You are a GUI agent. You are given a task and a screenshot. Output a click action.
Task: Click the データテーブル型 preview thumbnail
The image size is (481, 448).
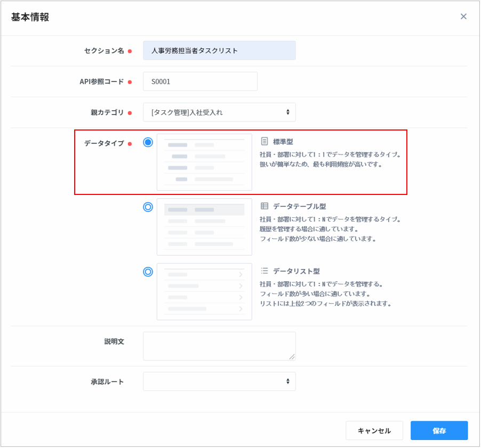(x=204, y=227)
